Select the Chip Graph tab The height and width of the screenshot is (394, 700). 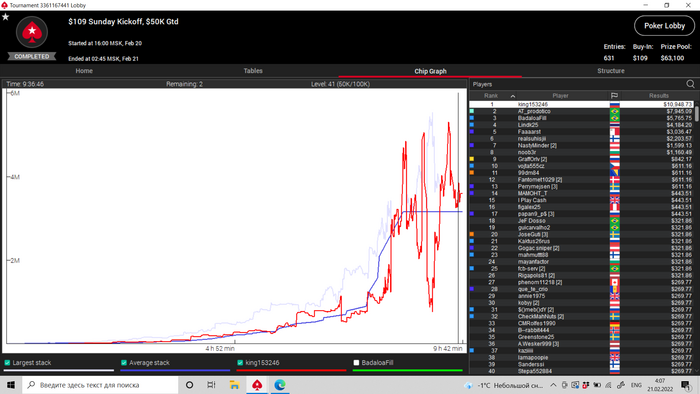click(x=430, y=71)
